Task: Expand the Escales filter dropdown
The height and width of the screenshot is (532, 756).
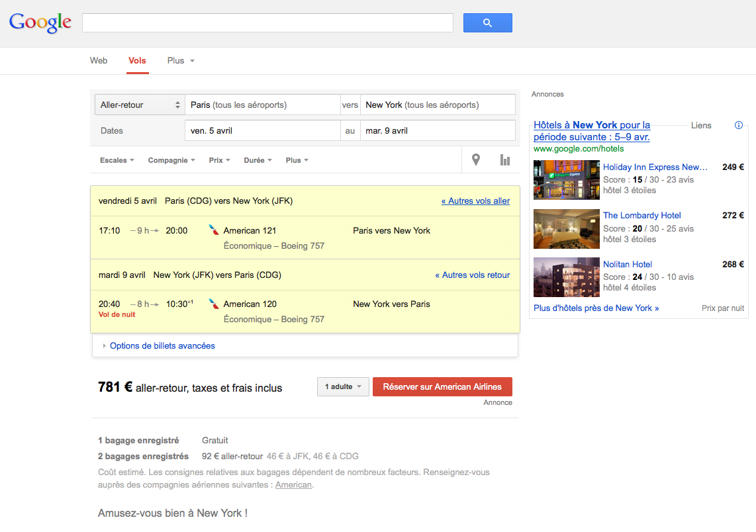Action: coord(117,160)
